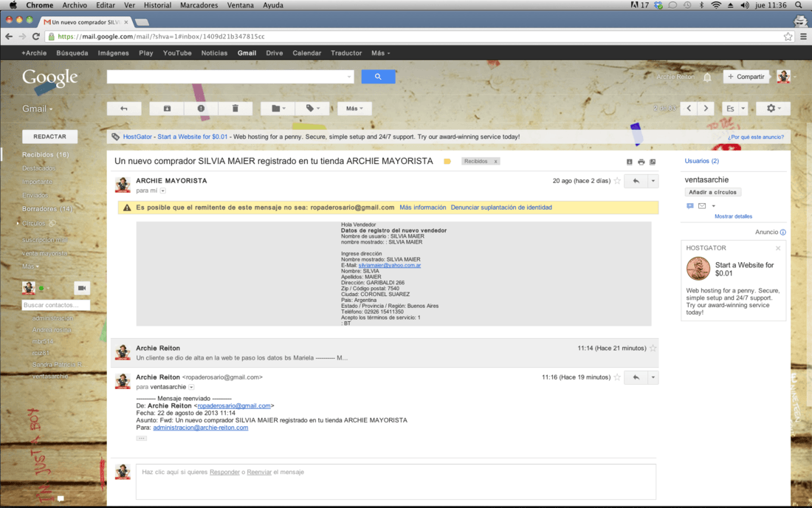This screenshot has width=812, height=508.
Task: Click the Compartir button
Action: coord(746,77)
